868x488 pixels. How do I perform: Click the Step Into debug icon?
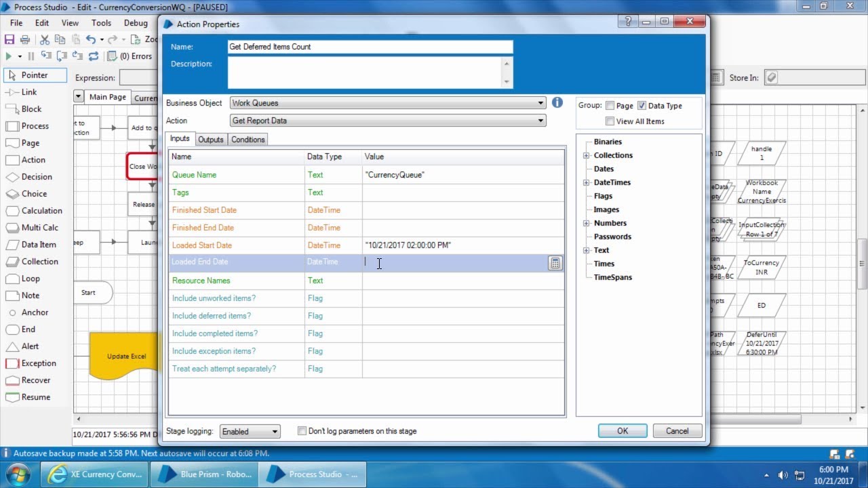coord(46,56)
